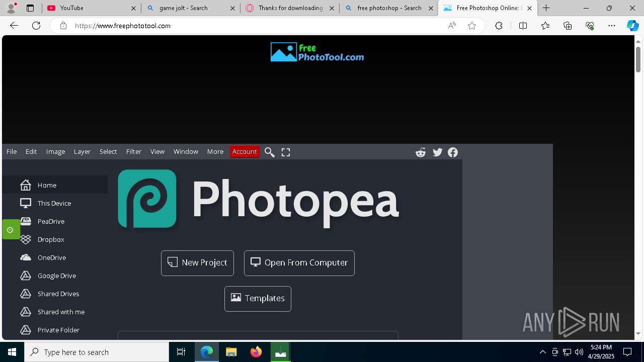The image size is (644, 362).
Task: Click the FreePhotoTool.com logo
Action: [317, 52]
